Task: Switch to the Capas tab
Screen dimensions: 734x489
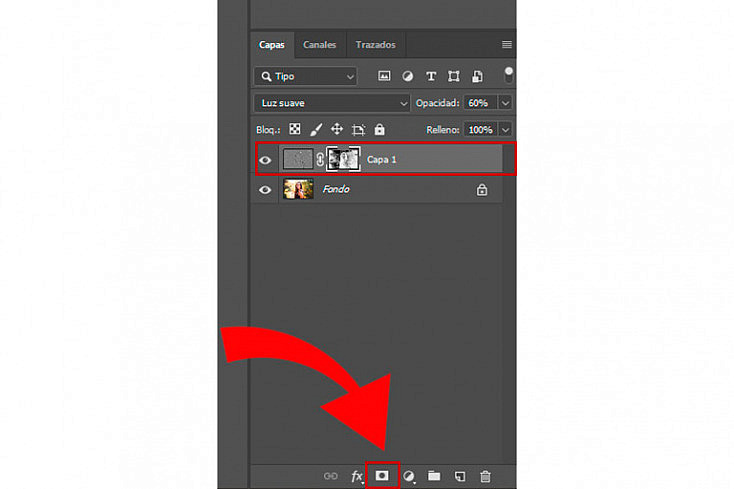Action: [x=272, y=45]
